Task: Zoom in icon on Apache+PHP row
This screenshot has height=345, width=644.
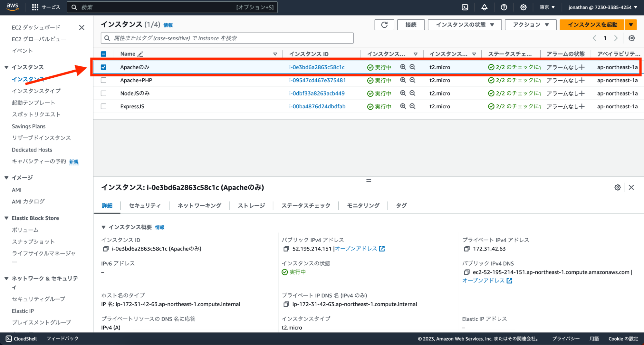Action: [403, 80]
